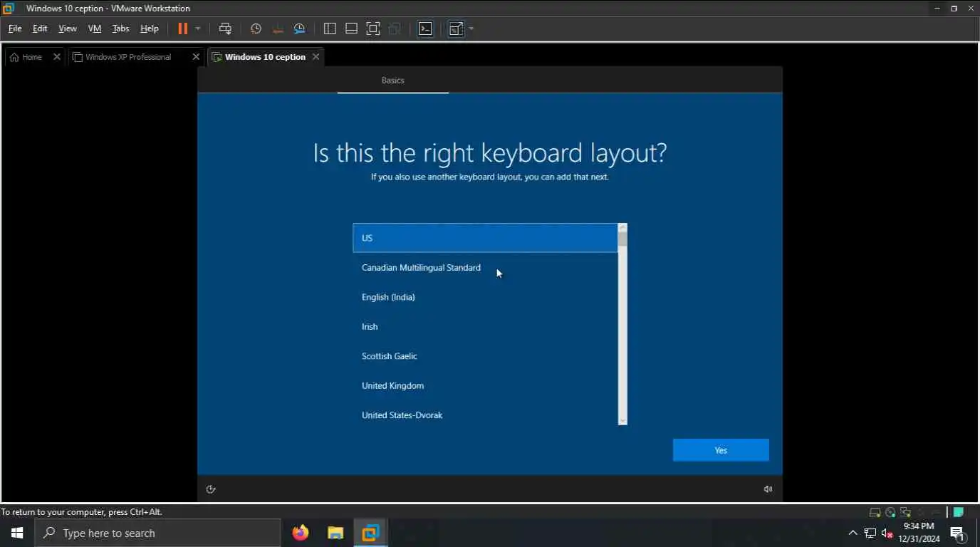Click the stretch guest display icon

tap(456, 28)
